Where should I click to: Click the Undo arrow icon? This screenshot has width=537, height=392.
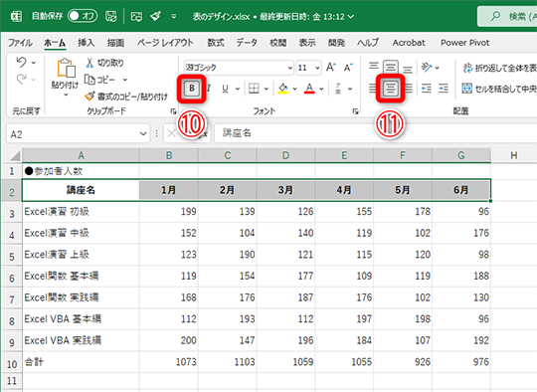pos(21,63)
